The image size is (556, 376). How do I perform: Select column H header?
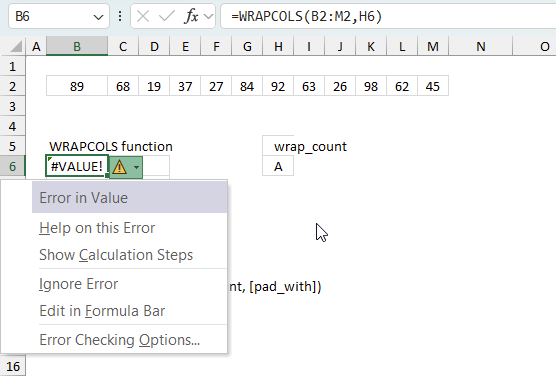[x=278, y=46]
